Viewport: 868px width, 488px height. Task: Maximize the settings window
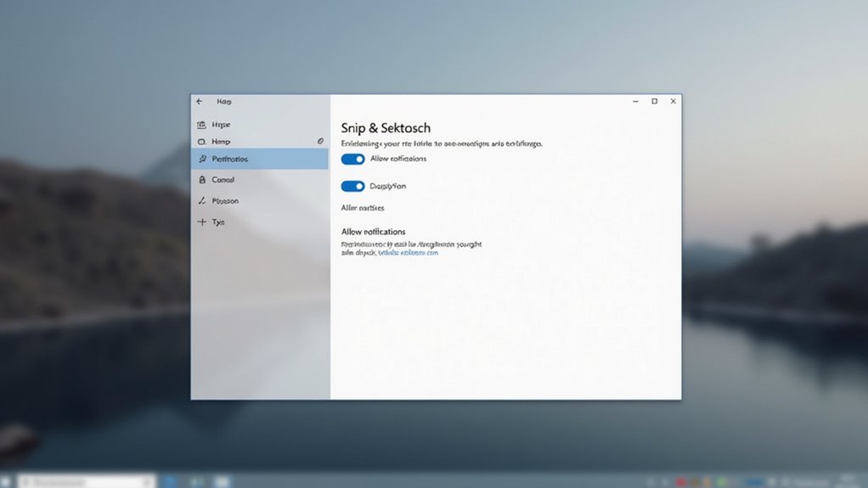(654, 101)
